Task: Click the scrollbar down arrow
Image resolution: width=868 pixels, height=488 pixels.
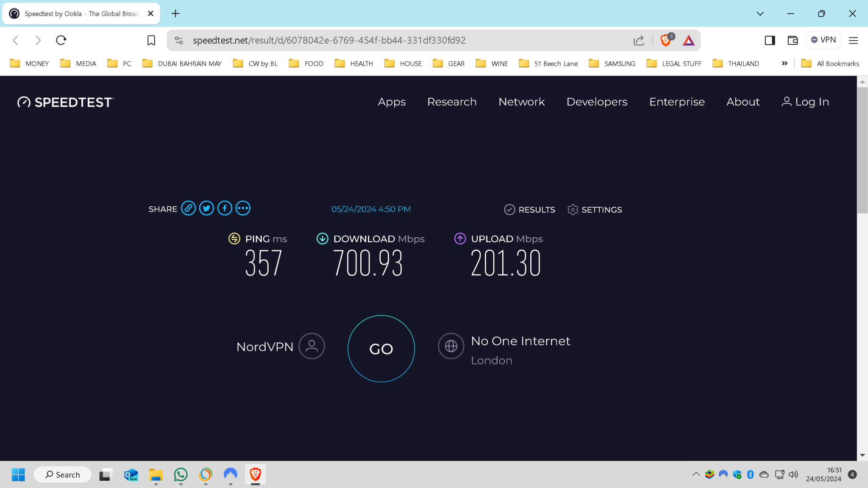Action: click(x=862, y=455)
